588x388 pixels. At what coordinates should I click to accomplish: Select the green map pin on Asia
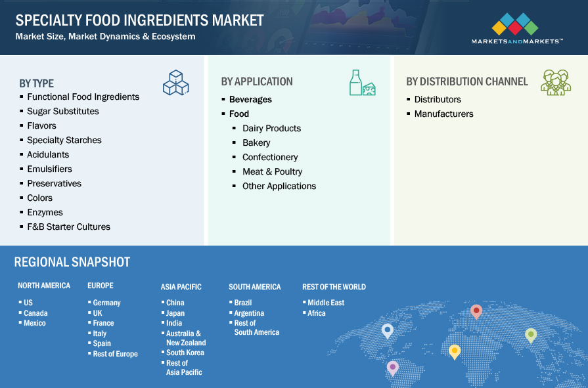click(x=531, y=335)
